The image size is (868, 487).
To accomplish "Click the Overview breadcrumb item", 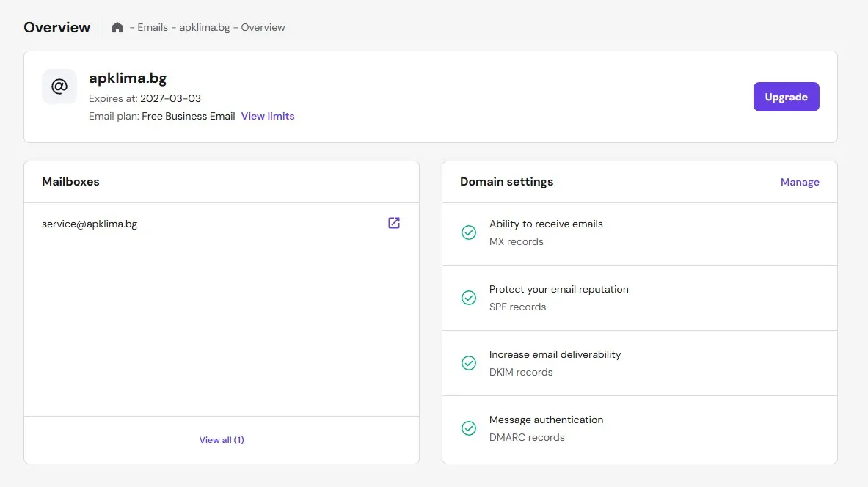I will click(x=263, y=28).
